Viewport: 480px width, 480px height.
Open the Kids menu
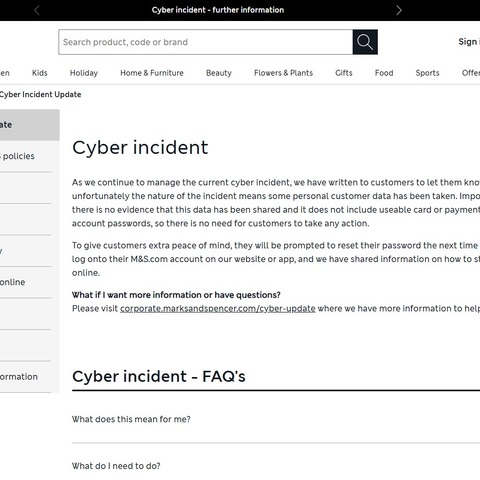(x=40, y=73)
